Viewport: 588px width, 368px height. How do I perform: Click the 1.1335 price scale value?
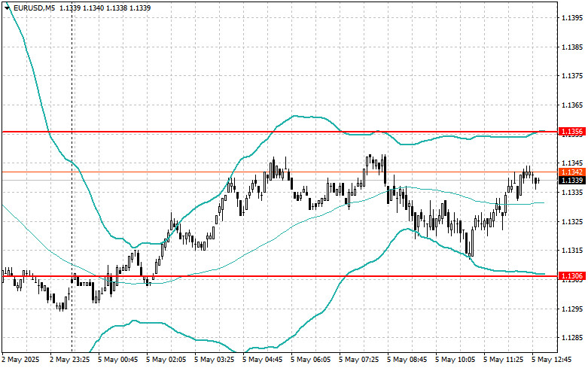tap(572, 193)
